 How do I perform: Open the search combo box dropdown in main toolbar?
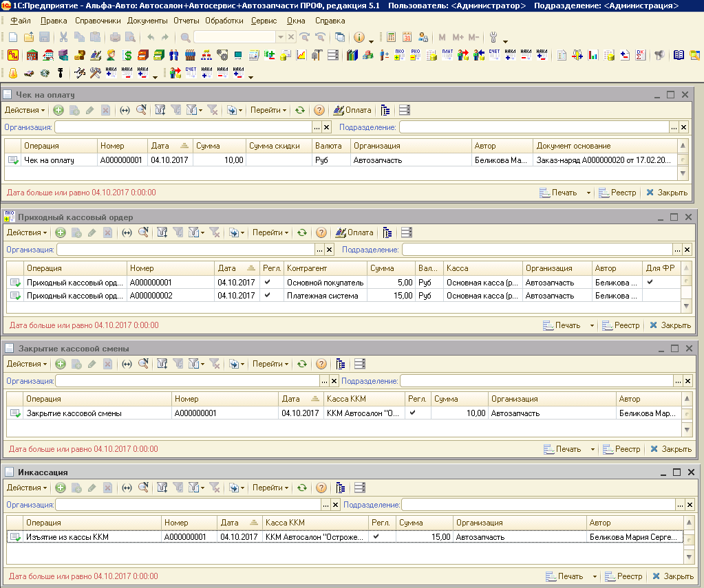pyautogui.click(x=281, y=37)
